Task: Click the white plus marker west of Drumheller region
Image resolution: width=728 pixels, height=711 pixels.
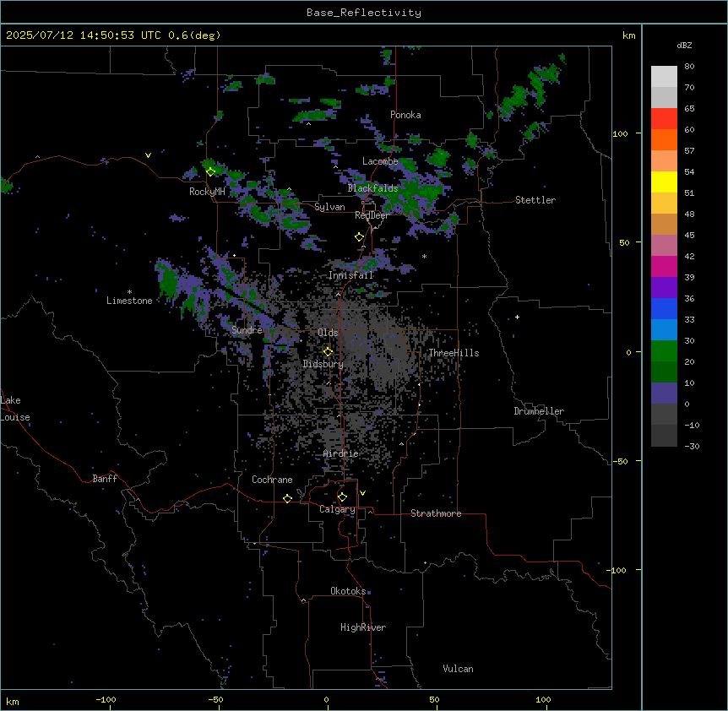Action: [x=517, y=317]
